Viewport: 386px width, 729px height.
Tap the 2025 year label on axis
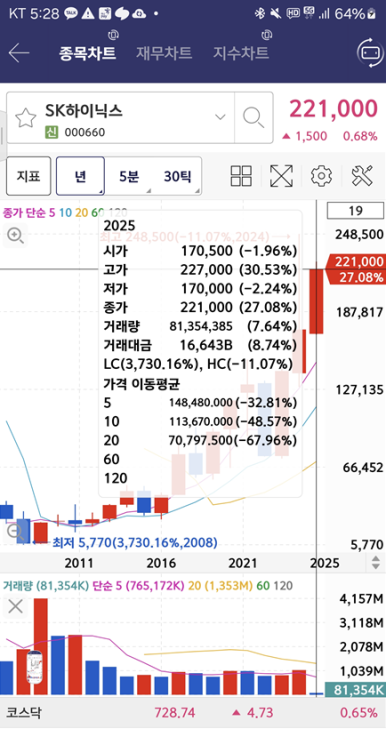coord(326,563)
